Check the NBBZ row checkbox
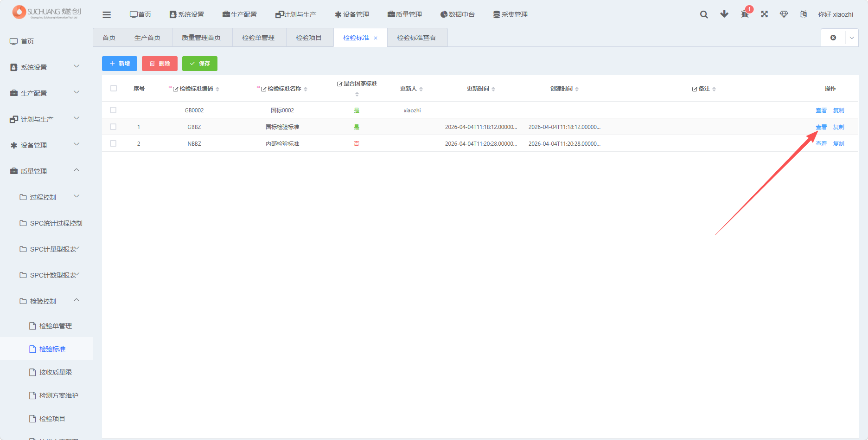This screenshot has height=440, width=868. 113,143
